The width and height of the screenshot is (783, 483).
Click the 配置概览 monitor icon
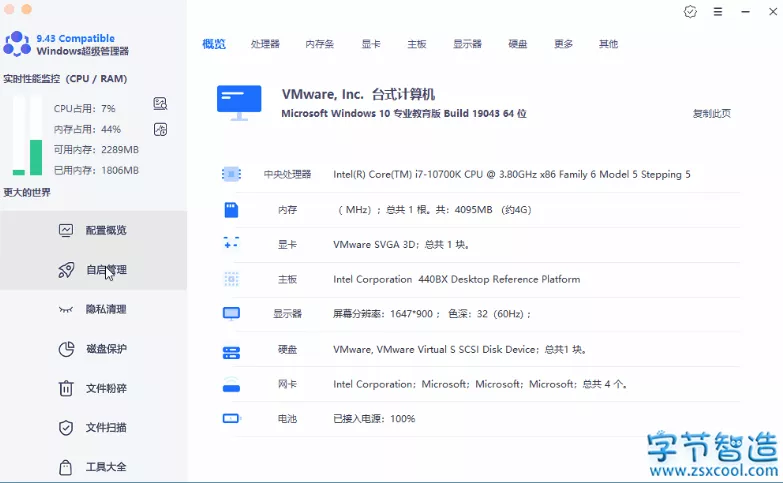[x=66, y=230]
